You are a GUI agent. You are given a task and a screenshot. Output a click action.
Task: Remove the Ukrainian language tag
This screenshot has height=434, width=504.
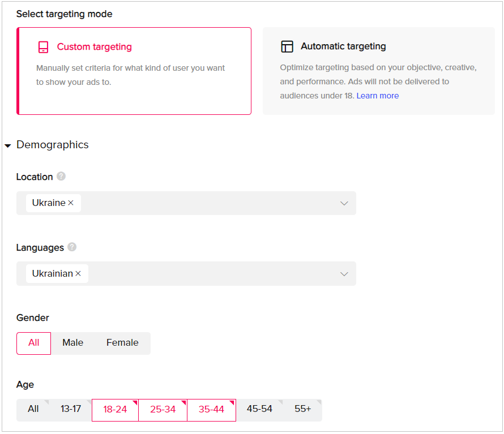click(x=78, y=273)
